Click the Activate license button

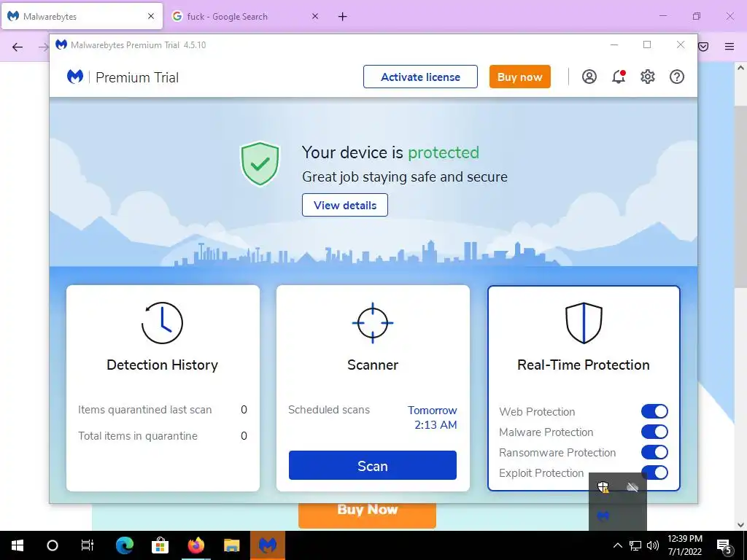(x=420, y=77)
